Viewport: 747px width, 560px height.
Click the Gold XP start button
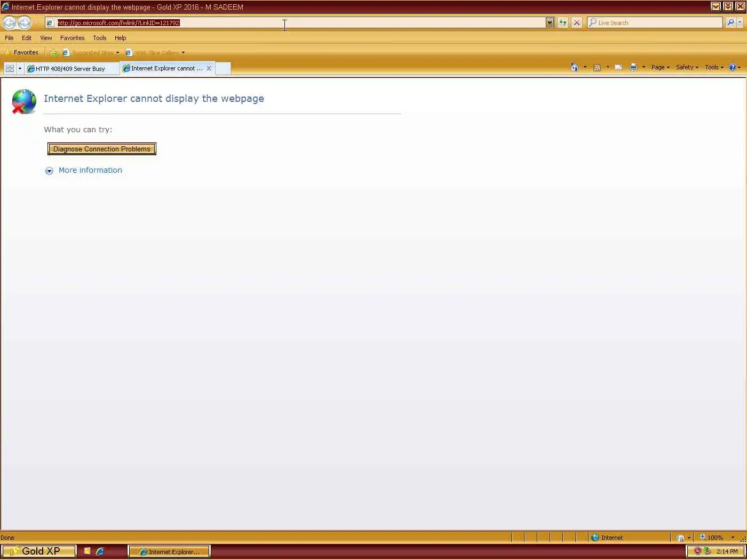(39, 551)
